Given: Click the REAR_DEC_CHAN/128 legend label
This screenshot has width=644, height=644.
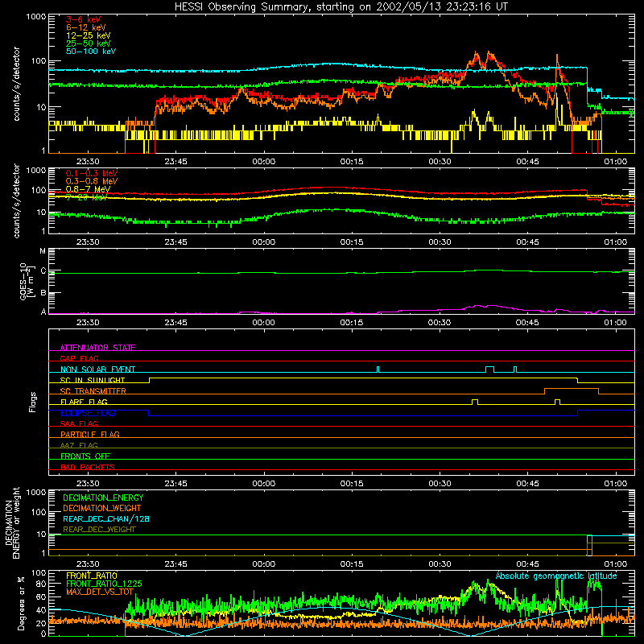Looking at the screenshot, I should pyautogui.click(x=106, y=518).
